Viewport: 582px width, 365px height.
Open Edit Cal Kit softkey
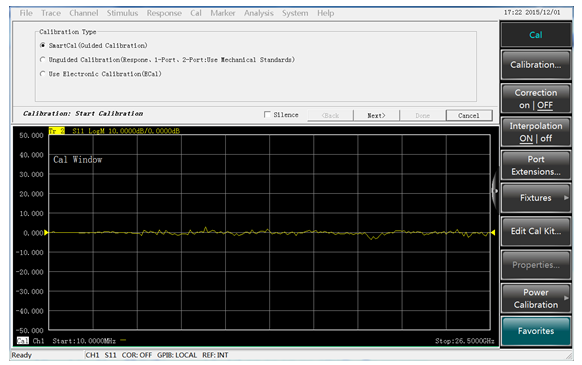coord(536,231)
